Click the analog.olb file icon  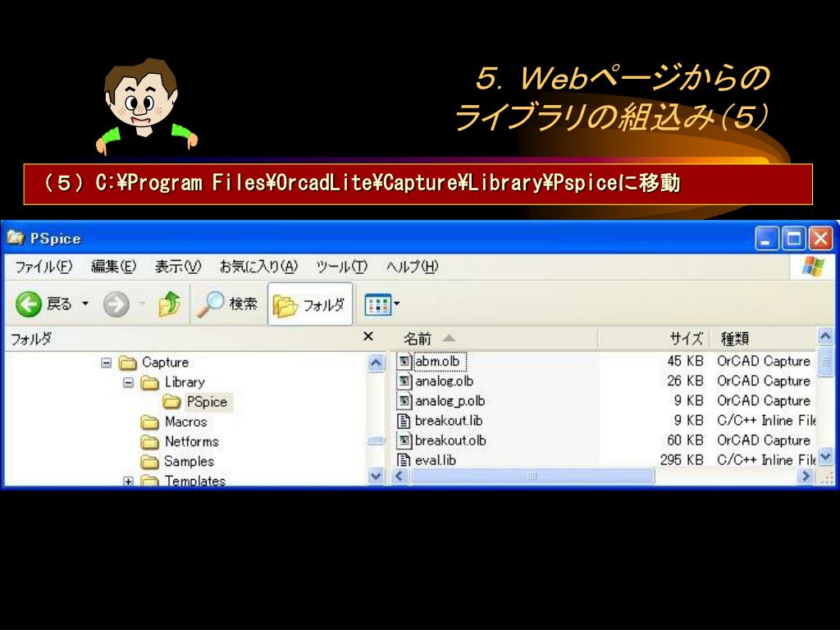[x=404, y=381]
